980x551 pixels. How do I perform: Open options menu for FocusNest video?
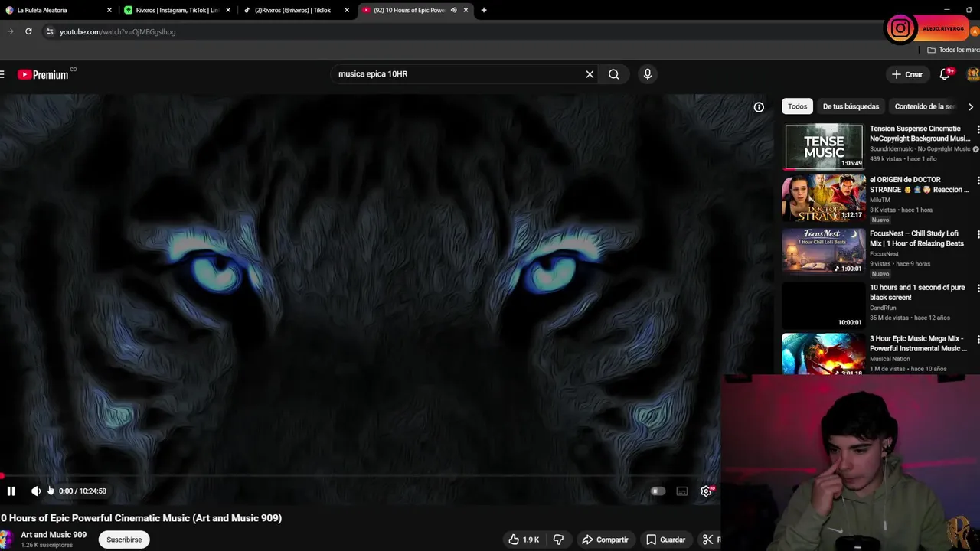pyautogui.click(x=978, y=234)
